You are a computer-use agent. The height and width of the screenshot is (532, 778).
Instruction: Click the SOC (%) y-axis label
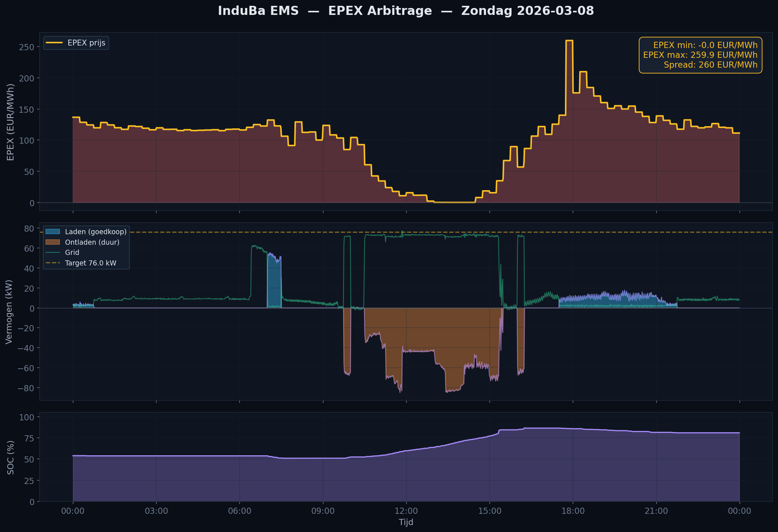(x=11, y=457)
